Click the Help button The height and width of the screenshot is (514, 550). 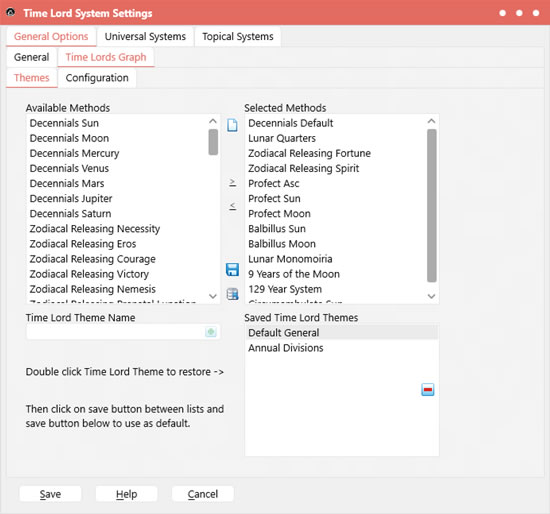point(126,494)
